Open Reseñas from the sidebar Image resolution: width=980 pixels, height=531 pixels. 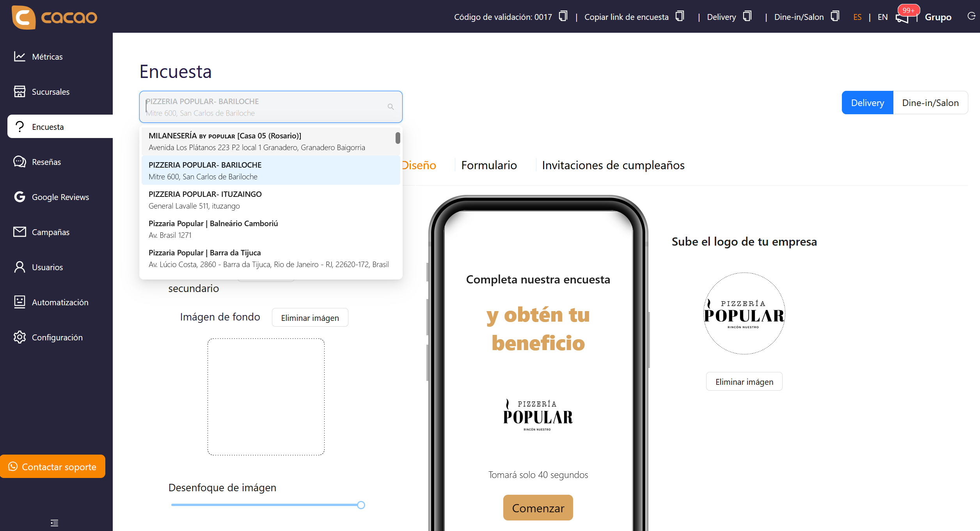20,162
